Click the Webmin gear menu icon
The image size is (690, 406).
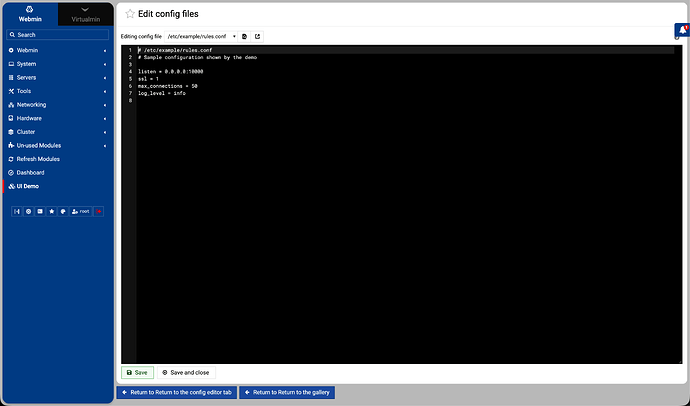pos(11,51)
